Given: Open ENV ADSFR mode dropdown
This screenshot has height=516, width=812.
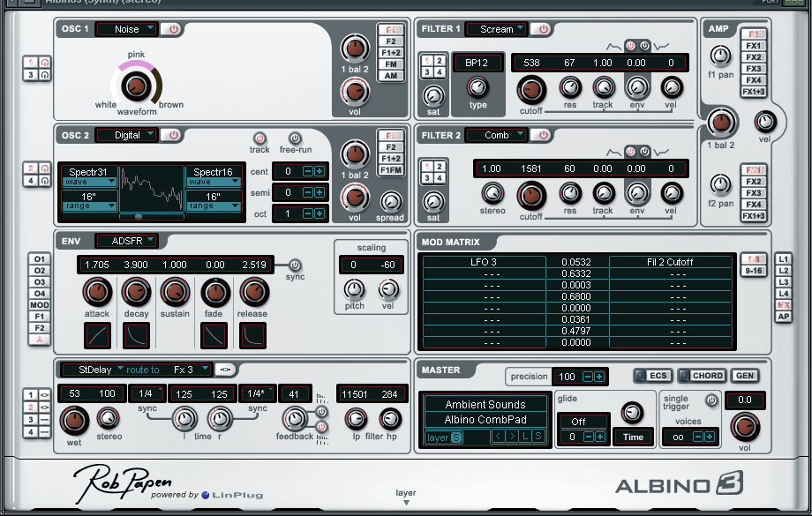Looking at the screenshot, I should 127,241.
